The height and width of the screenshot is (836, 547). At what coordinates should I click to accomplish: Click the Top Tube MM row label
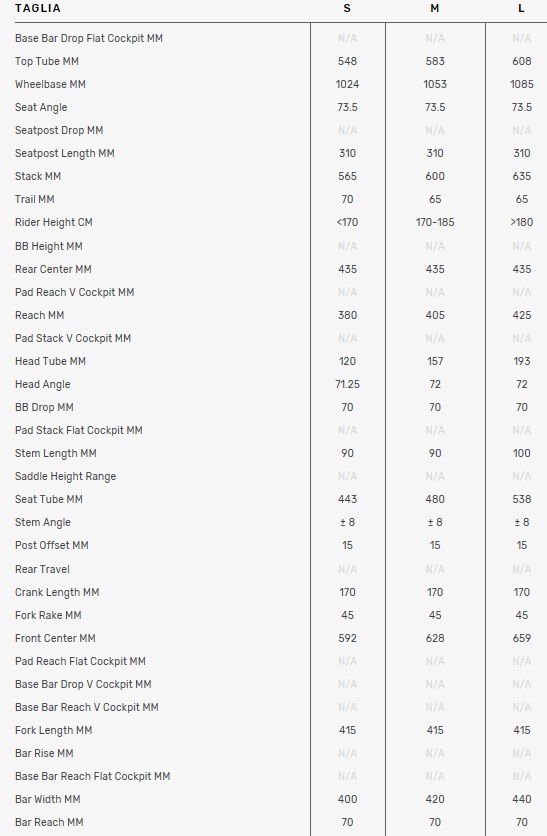47,61
